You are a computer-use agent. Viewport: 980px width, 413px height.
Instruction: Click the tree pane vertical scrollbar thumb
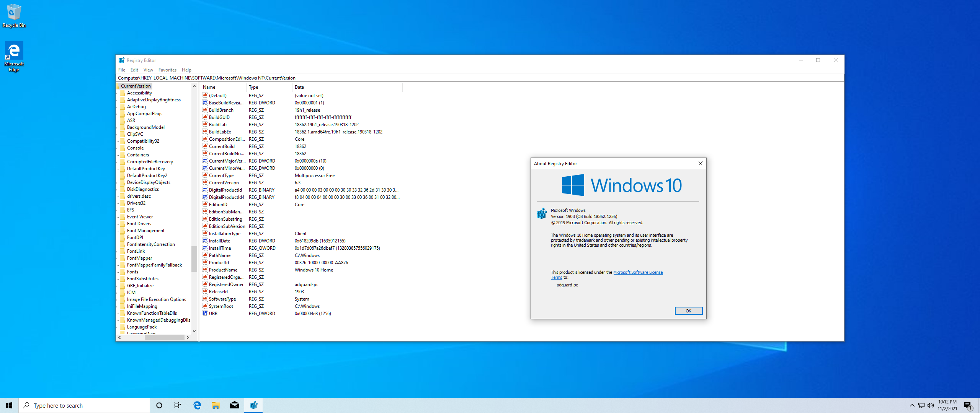194,259
